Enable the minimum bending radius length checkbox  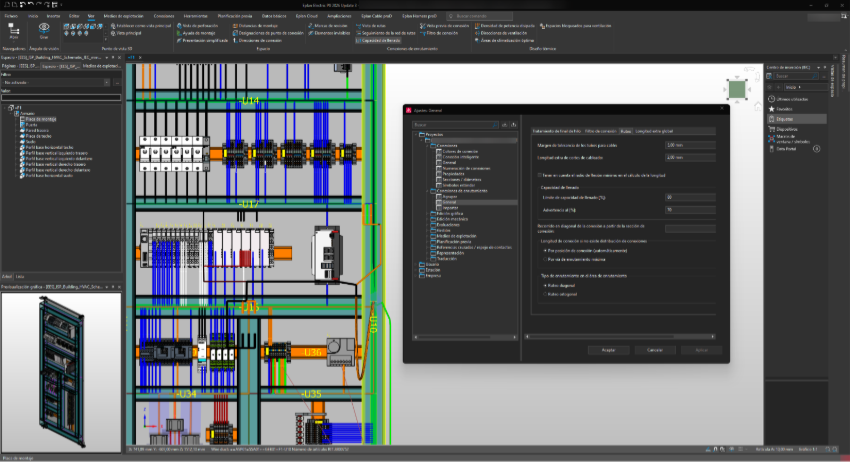point(539,175)
